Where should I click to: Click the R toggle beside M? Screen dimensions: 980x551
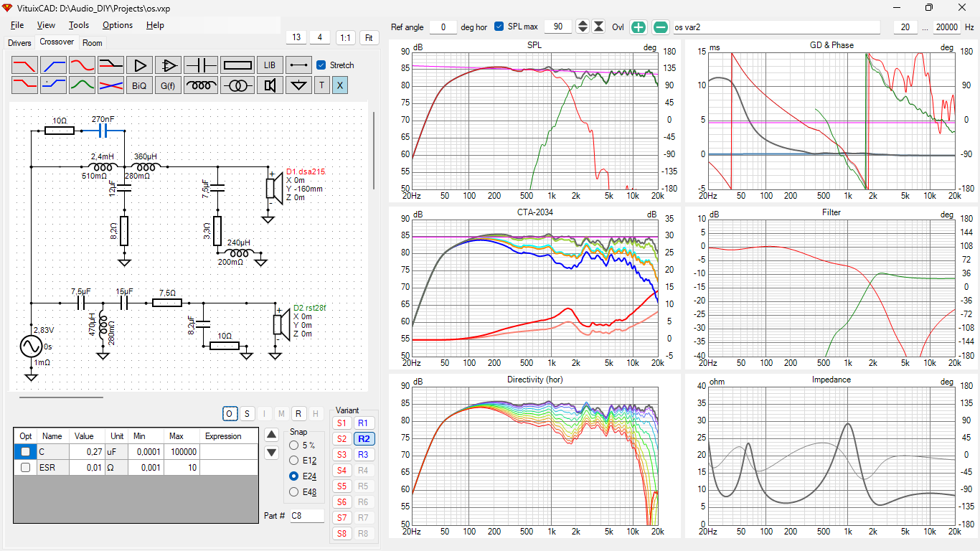(298, 413)
